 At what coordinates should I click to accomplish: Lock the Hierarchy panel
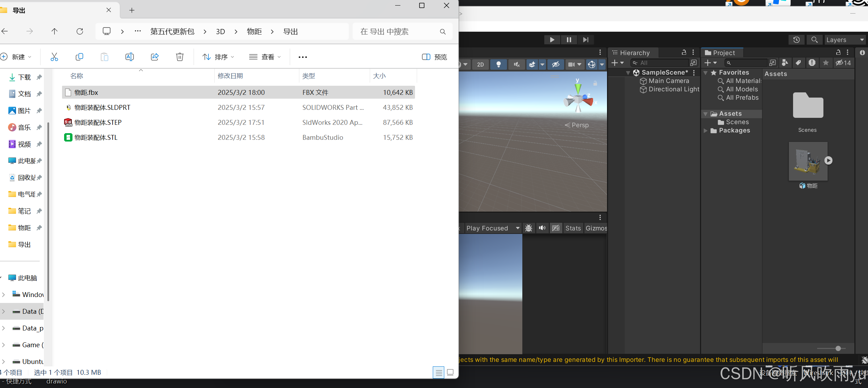pyautogui.click(x=684, y=52)
